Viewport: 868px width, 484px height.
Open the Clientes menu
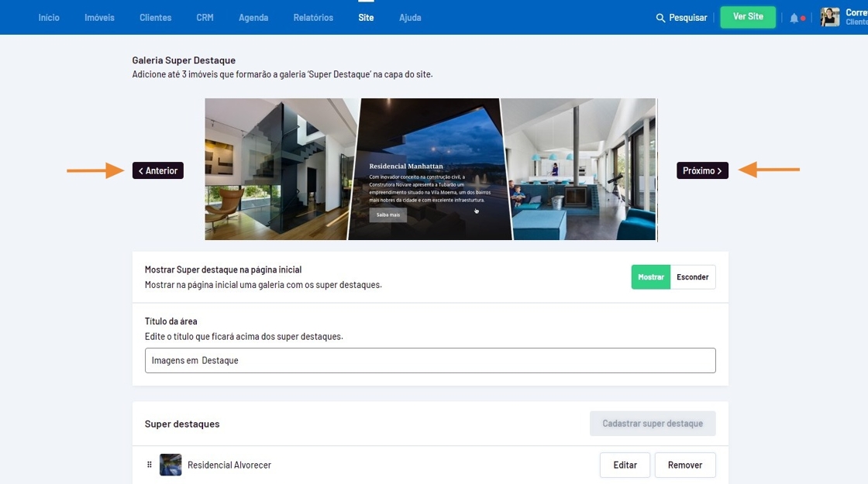point(155,18)
